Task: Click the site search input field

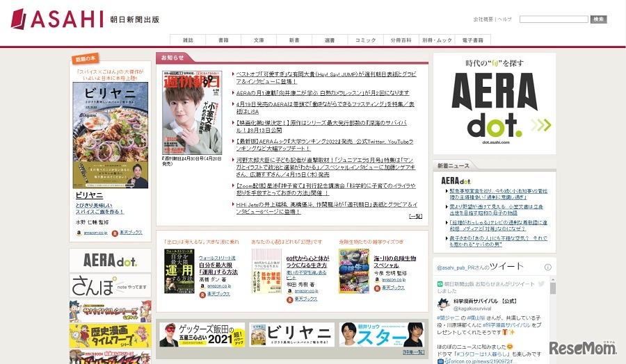Action: [554, 19]
